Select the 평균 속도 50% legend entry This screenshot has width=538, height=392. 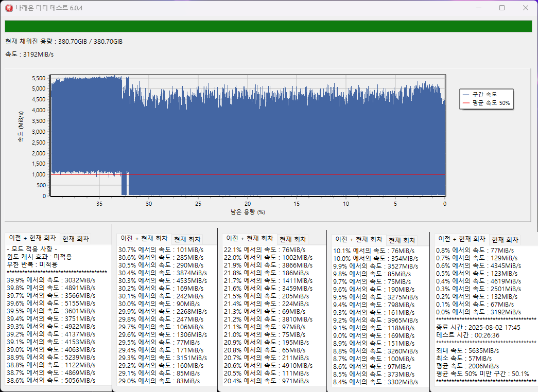486,103
